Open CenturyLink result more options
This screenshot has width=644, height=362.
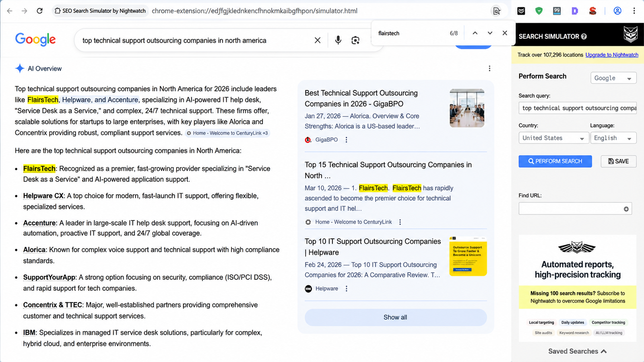[400, 222]
